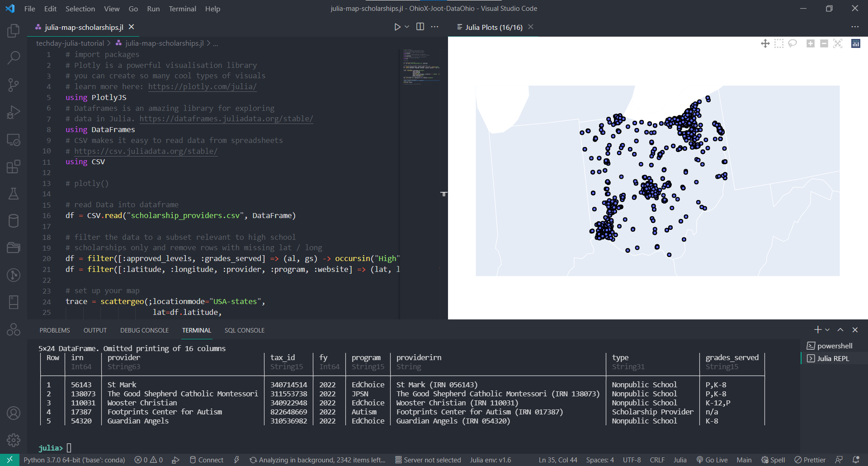Viewport: 868px width, 466px height.
Task: Follow the csv.juliadata.org link
Action: [x=146, y=151]
